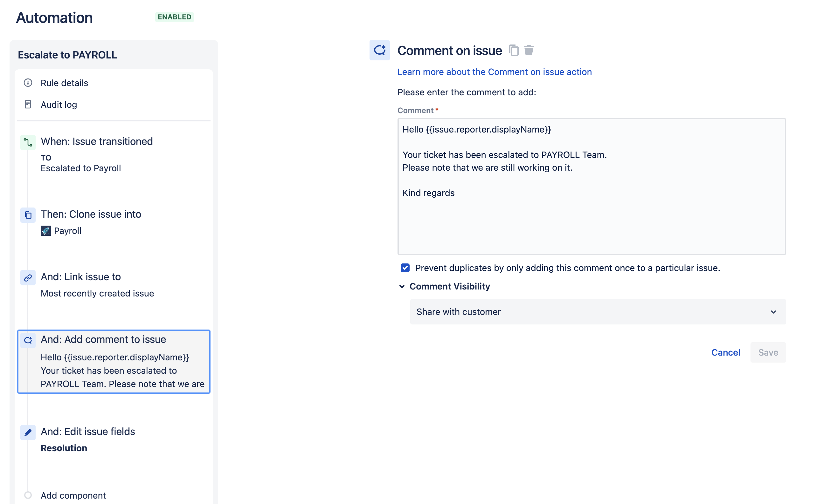
Task: Click the Most recently created issue text
Action: [97, 293]
